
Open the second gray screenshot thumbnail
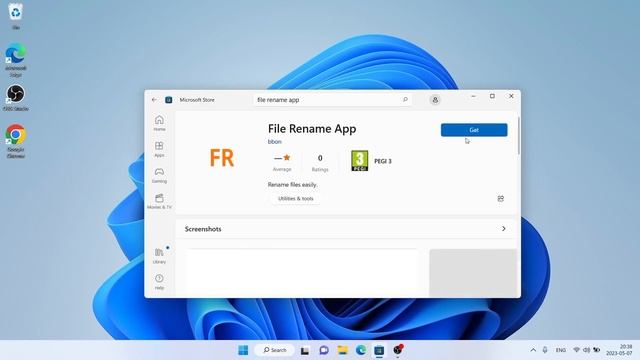pos(473,273)
